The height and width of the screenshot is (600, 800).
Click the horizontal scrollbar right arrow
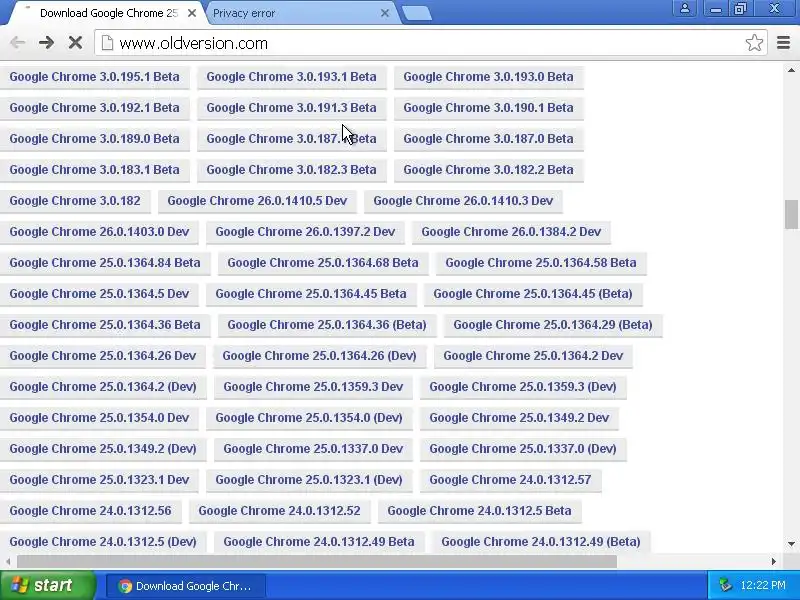click(x=774, y=561)
